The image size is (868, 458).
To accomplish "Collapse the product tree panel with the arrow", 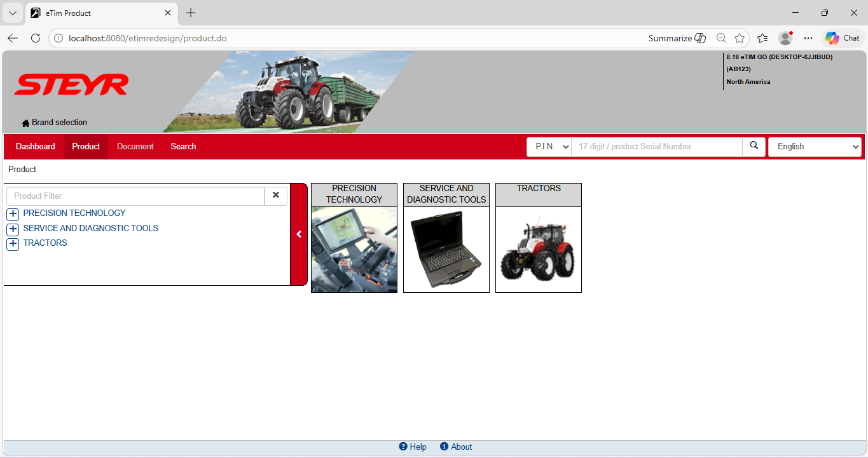I will tap(299, 234).
